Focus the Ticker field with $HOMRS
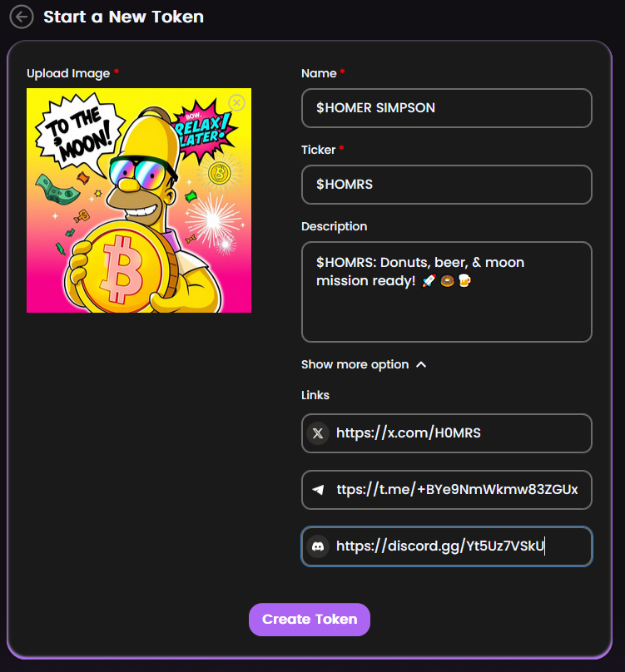 tap(447, 185)
